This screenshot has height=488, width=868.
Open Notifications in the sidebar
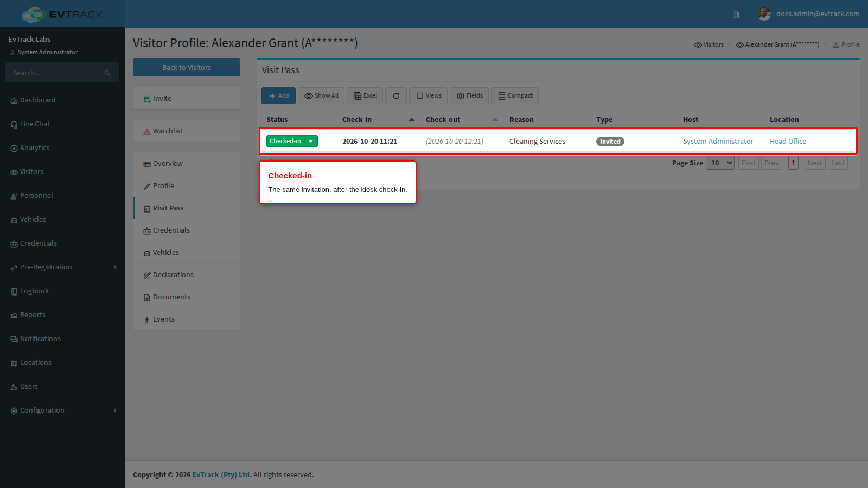coord(62,339)
